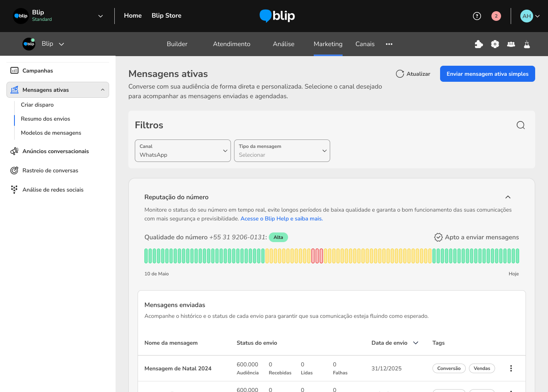Open the team members icon
548x392 pixels.
[x=511, y=44]
